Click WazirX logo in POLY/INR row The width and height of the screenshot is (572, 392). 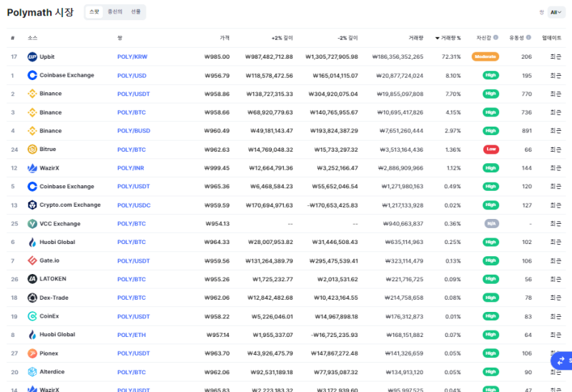click(x=32, y=168)
